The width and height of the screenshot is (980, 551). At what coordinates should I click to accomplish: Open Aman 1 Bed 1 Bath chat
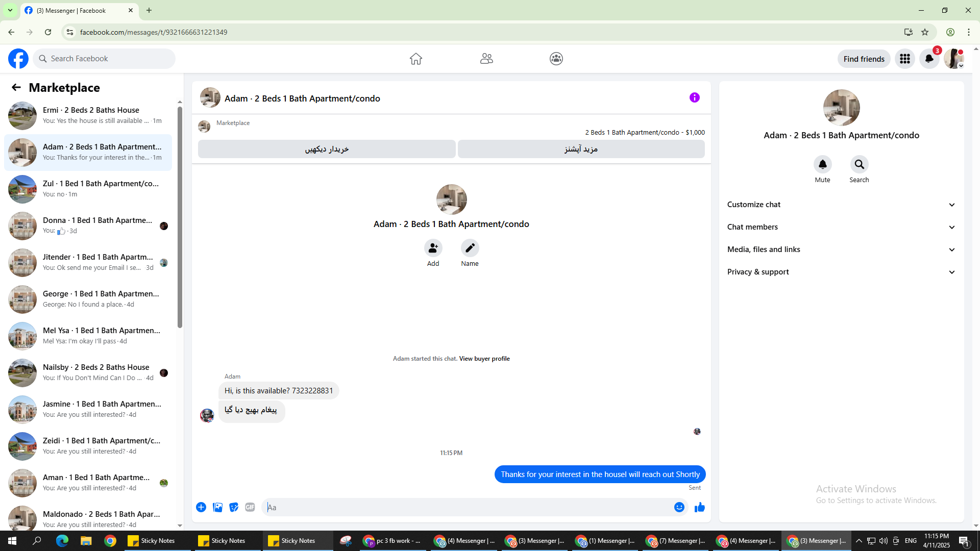[x=88, y=483]
